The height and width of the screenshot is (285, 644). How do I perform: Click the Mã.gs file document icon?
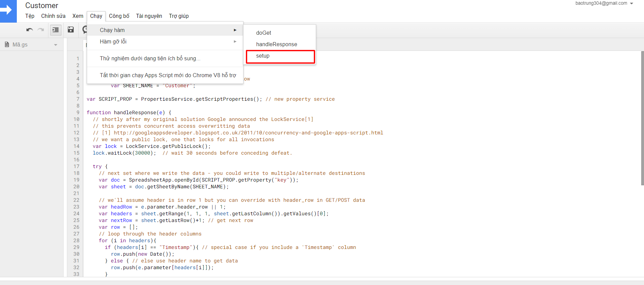pos(7,44)
